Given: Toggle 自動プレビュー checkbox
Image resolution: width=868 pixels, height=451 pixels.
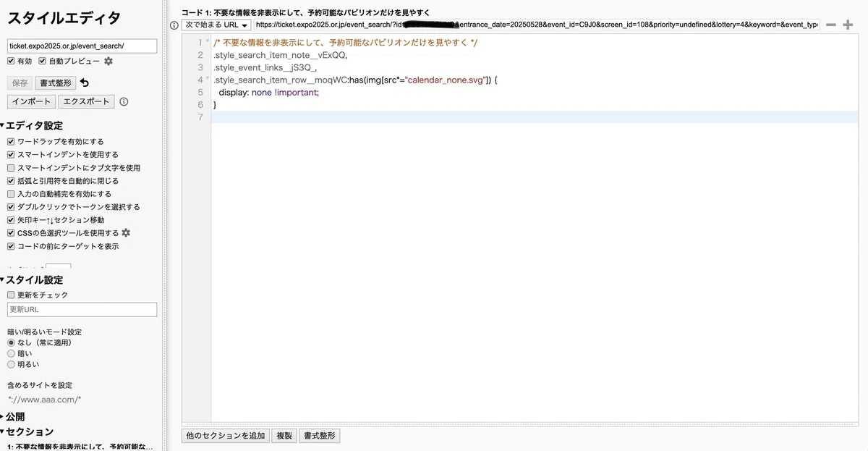Looking at the screenshot, I should point(43,62).
